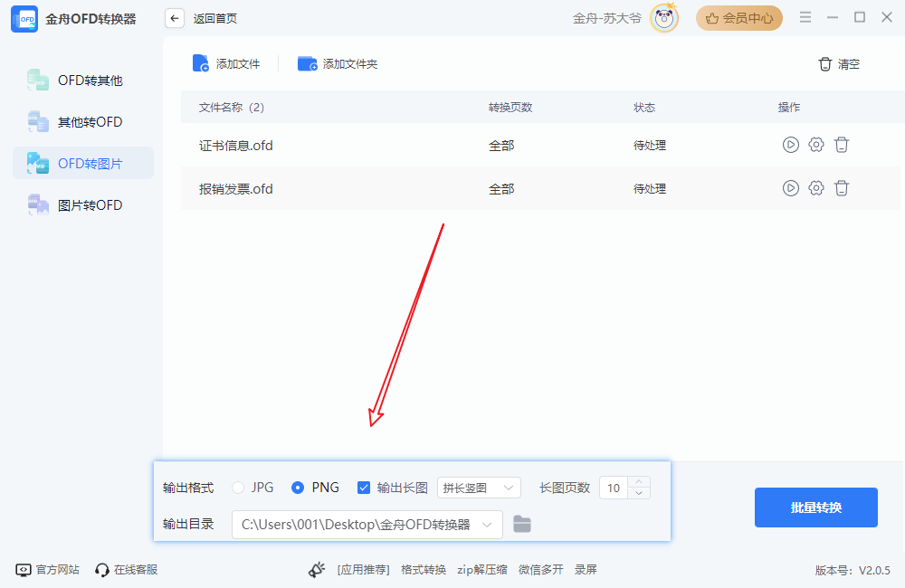
Task: Click file name 报销发票.ofd
Action: [x=236, y=189]
